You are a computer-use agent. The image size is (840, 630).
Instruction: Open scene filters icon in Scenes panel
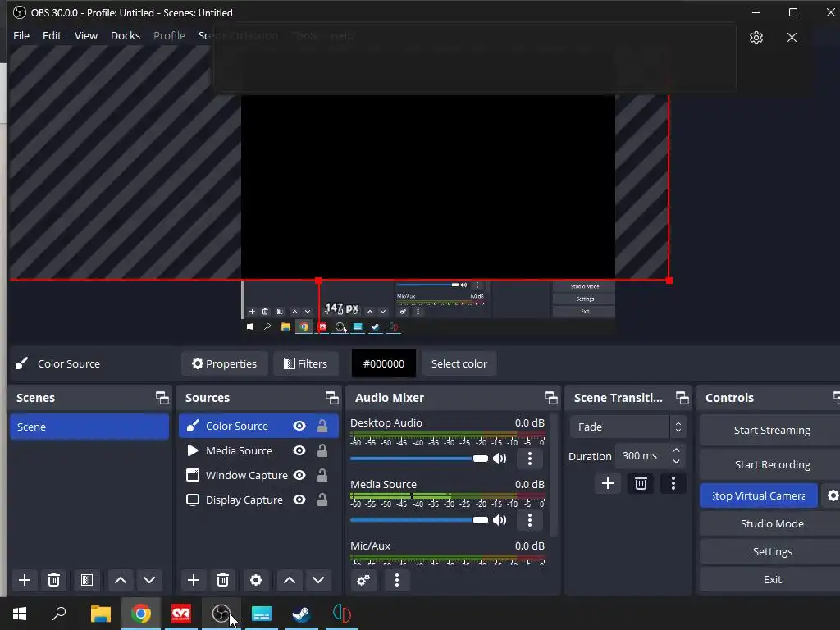coord(87,580)
